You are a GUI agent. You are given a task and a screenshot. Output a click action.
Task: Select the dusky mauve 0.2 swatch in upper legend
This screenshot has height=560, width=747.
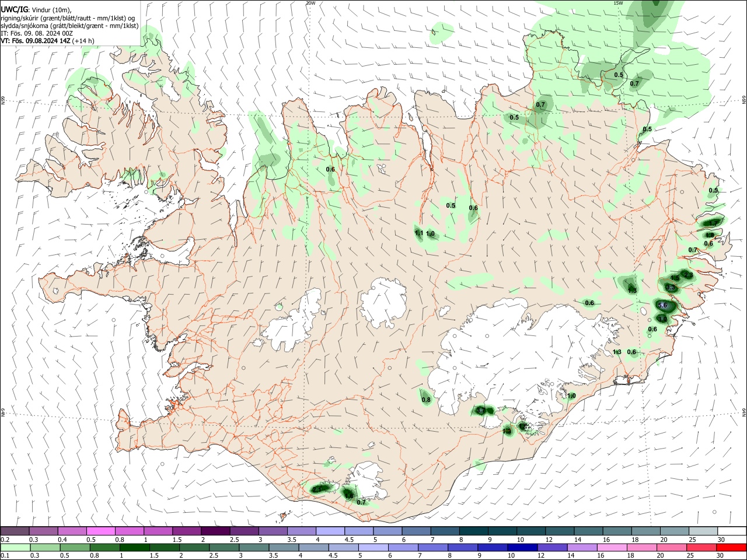click(15, 531)
